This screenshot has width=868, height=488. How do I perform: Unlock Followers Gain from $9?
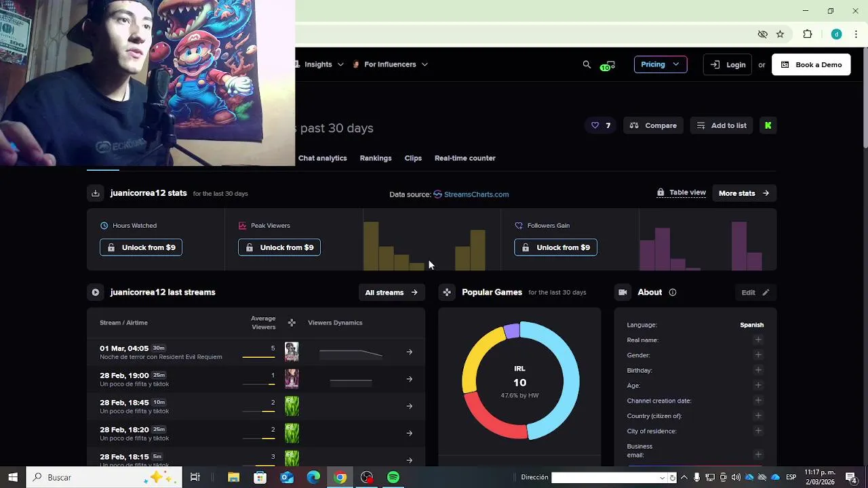[x=555, y=247]
